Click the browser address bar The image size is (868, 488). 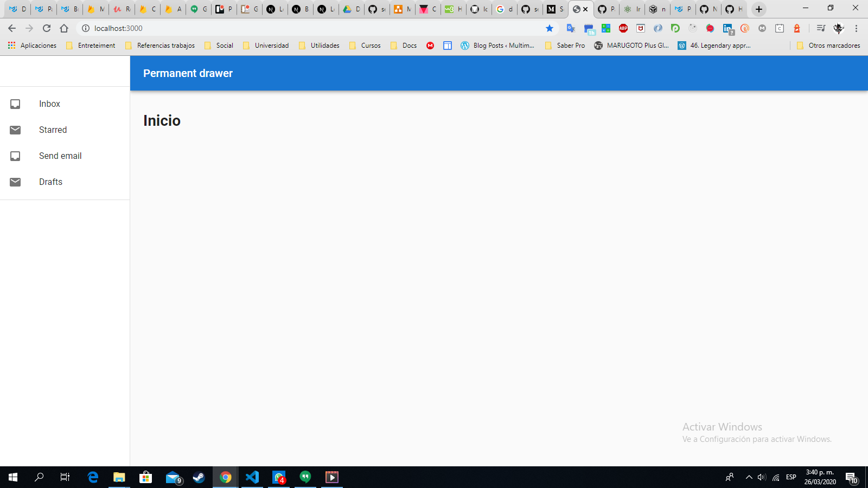tap(217, 28)
